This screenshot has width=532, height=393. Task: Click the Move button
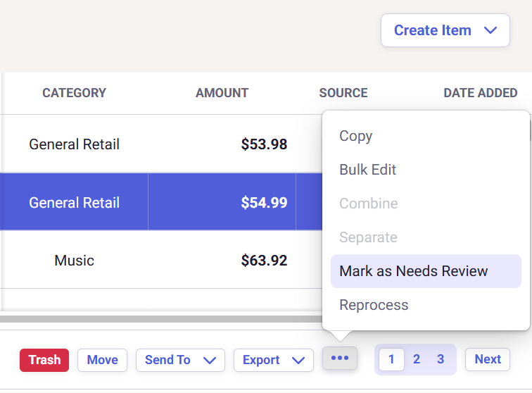102,360
